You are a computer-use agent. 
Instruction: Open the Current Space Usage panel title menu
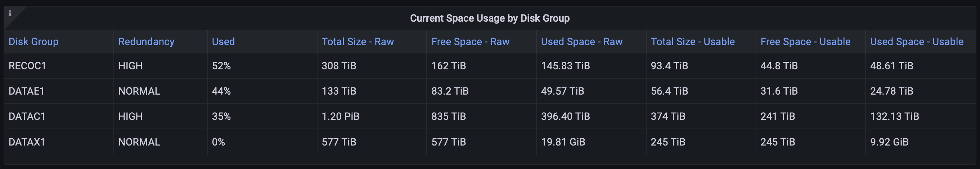[490, 18]
